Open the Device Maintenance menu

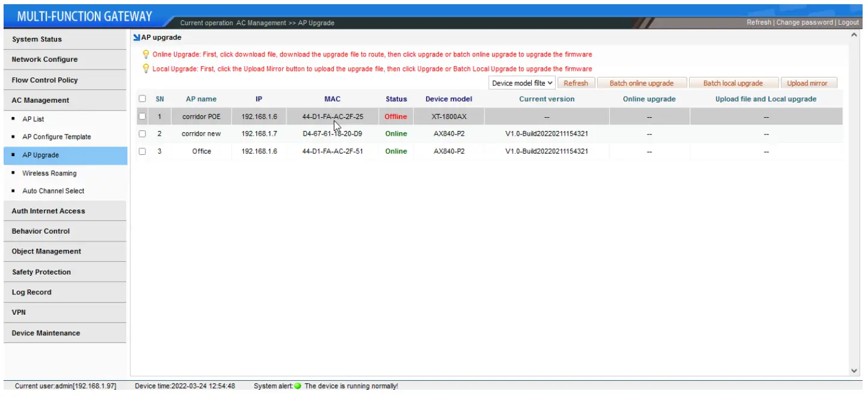pos(65,333)
